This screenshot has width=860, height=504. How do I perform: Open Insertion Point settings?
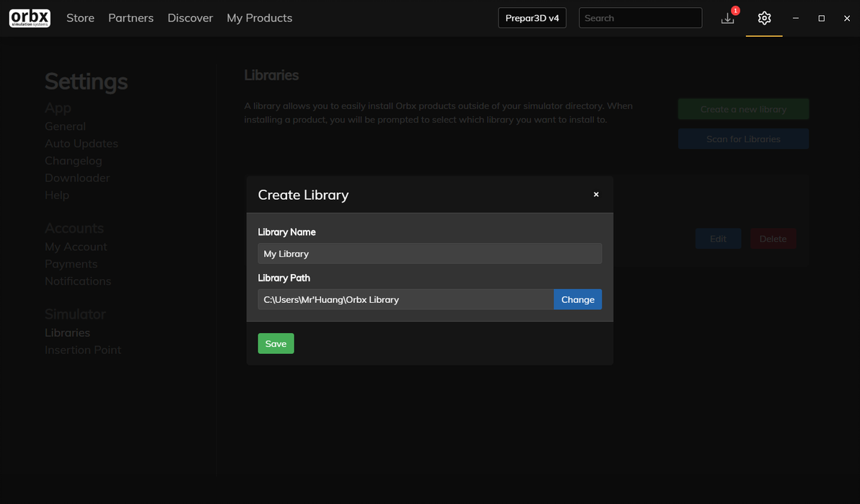[83, 350]
